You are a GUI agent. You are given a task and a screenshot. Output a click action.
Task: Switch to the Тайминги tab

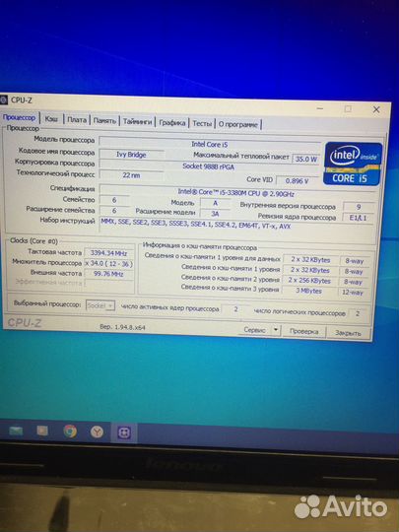[137, 121]
